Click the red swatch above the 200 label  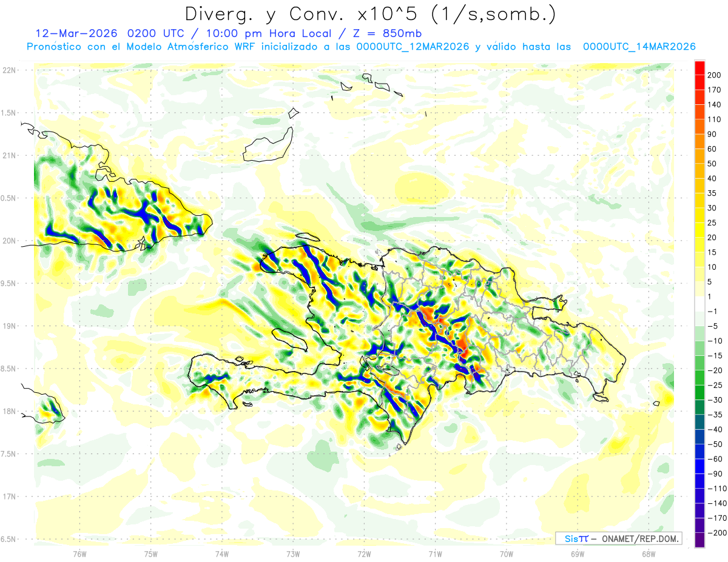[699, 67]
